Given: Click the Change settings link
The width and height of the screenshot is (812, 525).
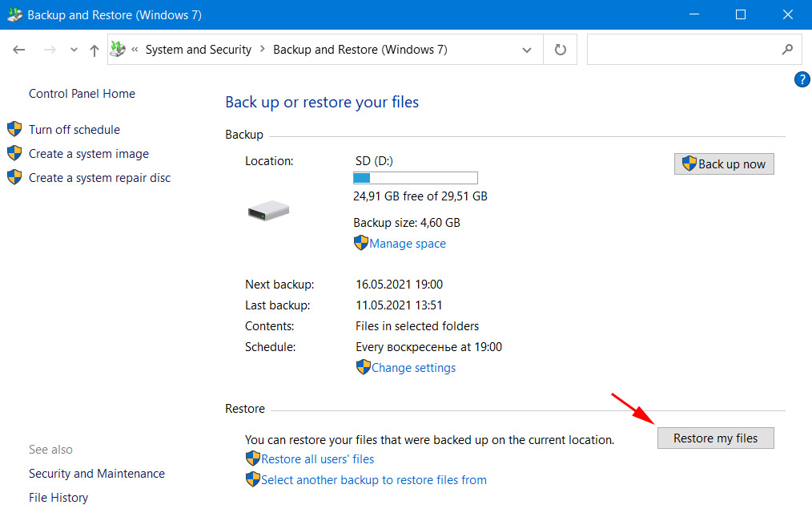Looking at the screenshot, I should [413, 368].
